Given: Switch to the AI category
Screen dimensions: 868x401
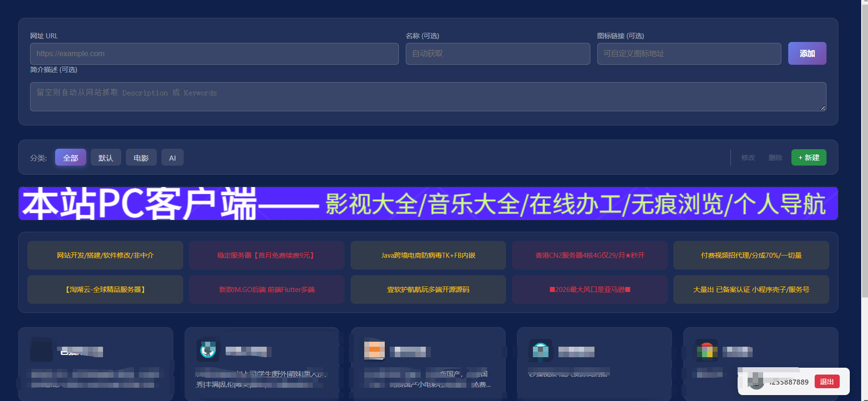Looking at the screenshot, I should (x=172, y=157).
